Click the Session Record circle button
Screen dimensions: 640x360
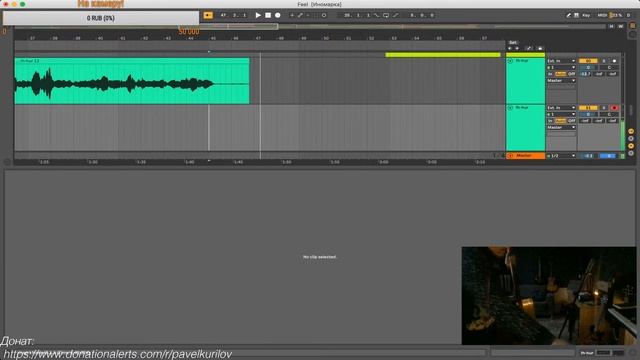[324, 15]
